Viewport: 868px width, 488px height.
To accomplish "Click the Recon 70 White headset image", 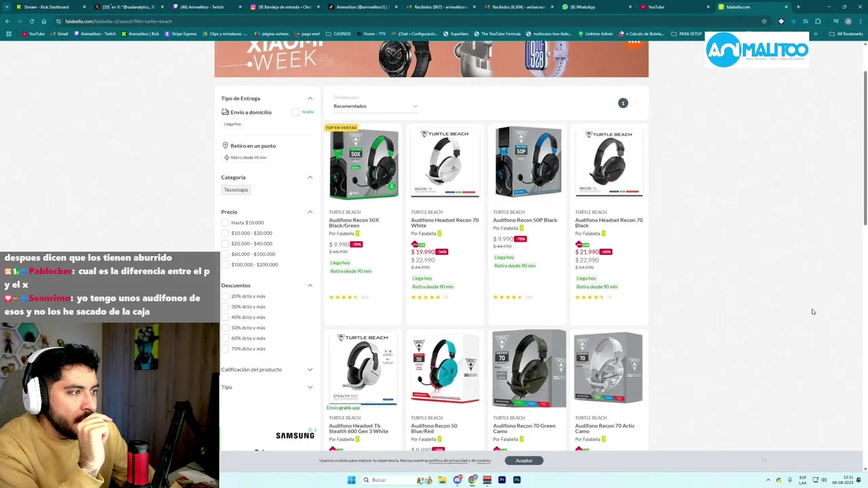I will 445,163.
